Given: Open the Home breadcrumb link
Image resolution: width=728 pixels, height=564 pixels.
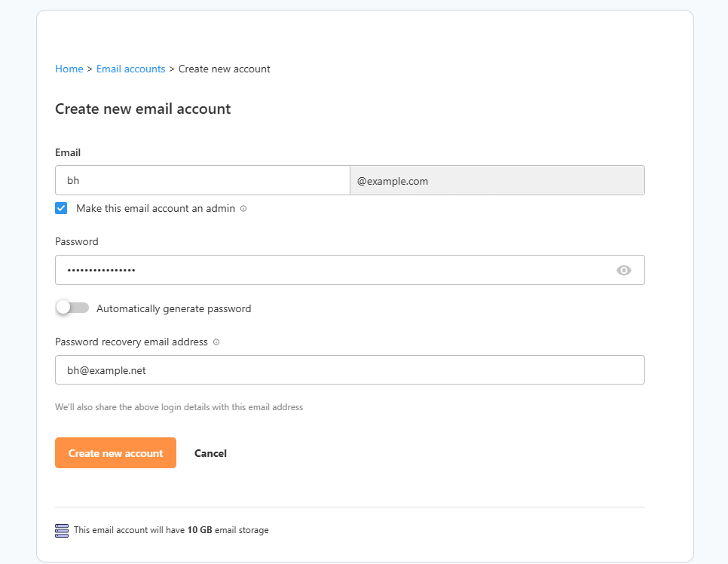Looking at the screenshot, I should pos(69,69).
